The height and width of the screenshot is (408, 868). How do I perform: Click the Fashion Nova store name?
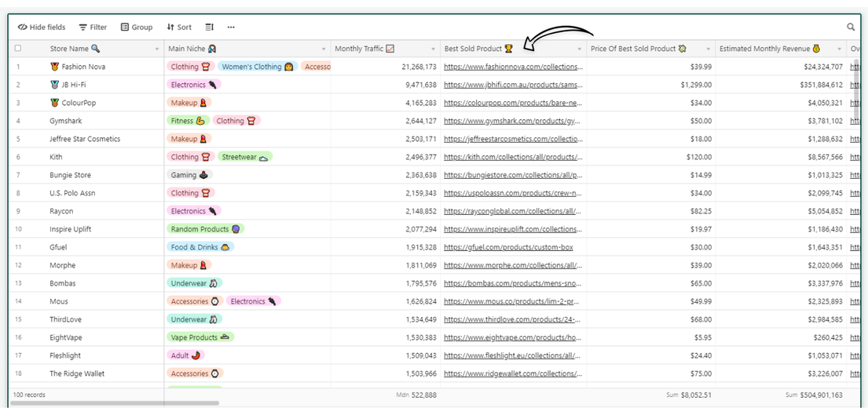(83, 67)
